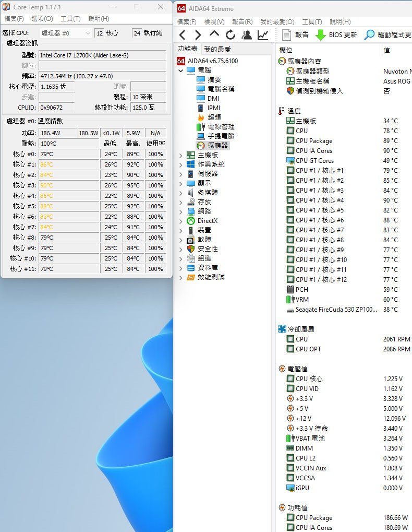The width and height of the screenshot is (412, 532).
Task: Open AIDA64 檢視(V) menu
Action: [x=214, y=22]
